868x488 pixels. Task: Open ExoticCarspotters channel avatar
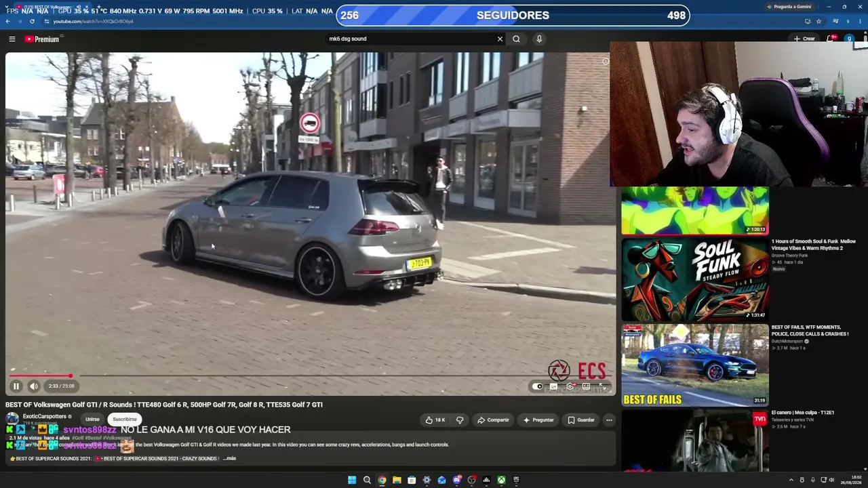(x=12, y=419)
